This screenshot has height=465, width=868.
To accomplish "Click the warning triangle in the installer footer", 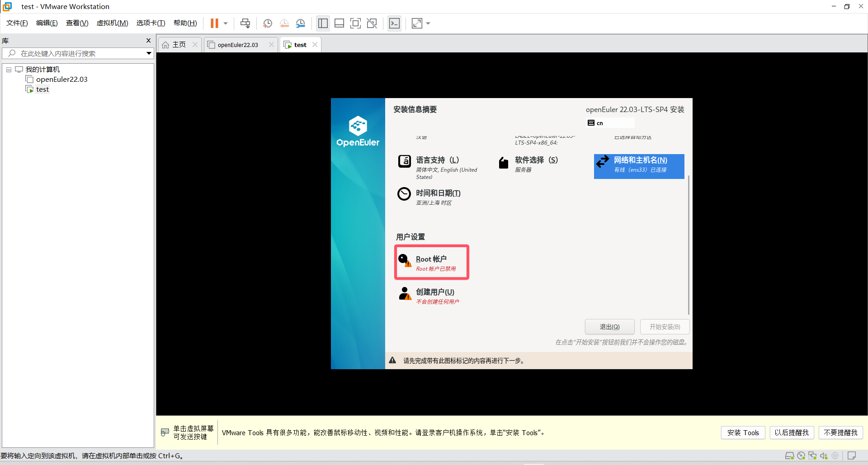I will tap(392, 360).
